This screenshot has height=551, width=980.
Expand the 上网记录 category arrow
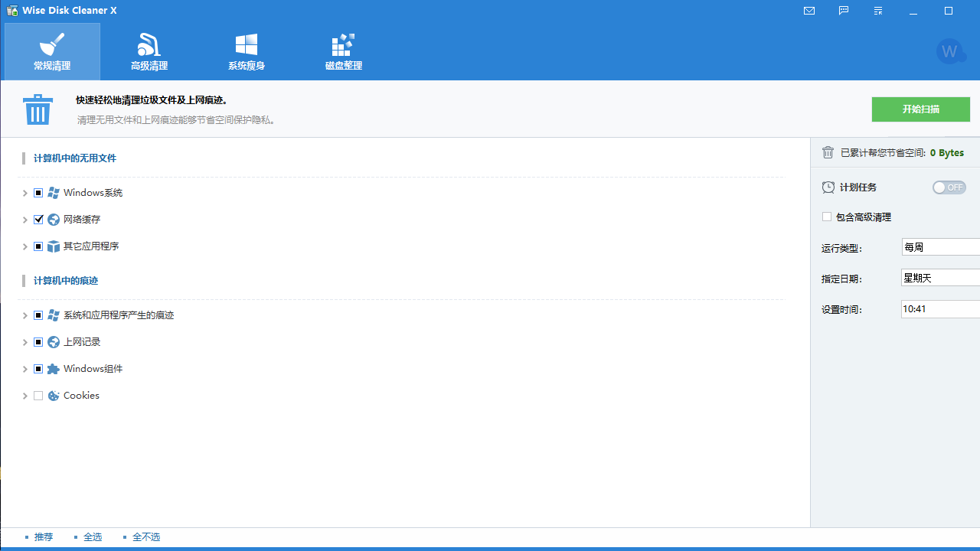click(25, 343)
